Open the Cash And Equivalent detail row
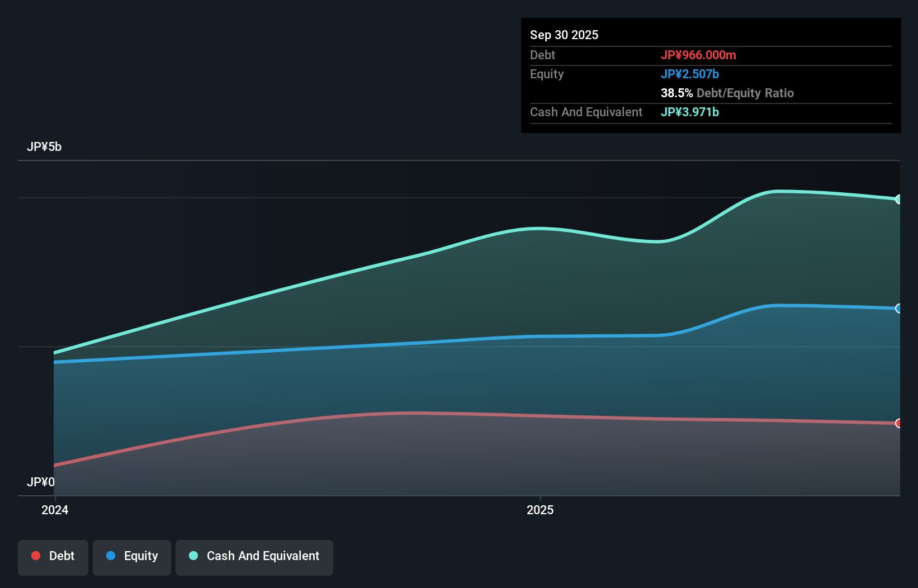 click(586, 112)
